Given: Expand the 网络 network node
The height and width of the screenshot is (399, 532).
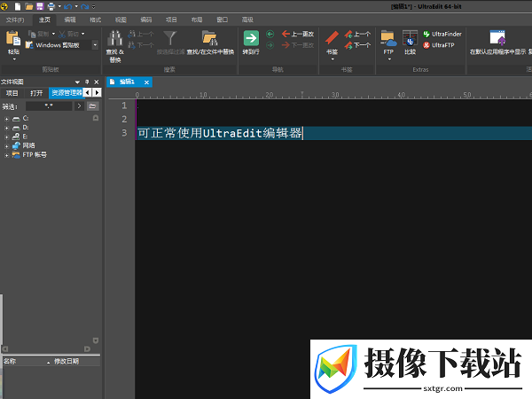Looking at the screenshot, I should (x=6, y=146).
